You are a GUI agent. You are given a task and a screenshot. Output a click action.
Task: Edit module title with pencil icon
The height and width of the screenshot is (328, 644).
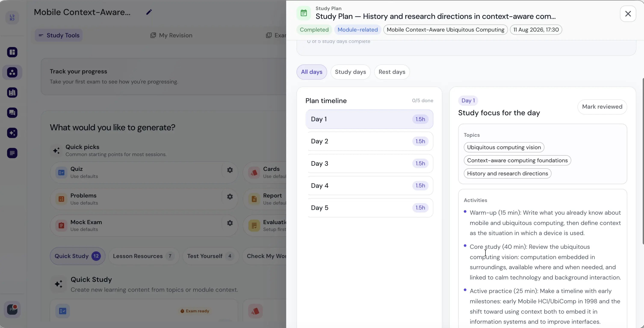[149, 12]
